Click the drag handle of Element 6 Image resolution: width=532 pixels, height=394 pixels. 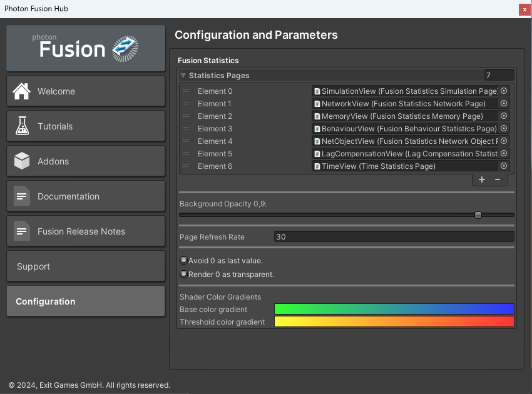186,166
